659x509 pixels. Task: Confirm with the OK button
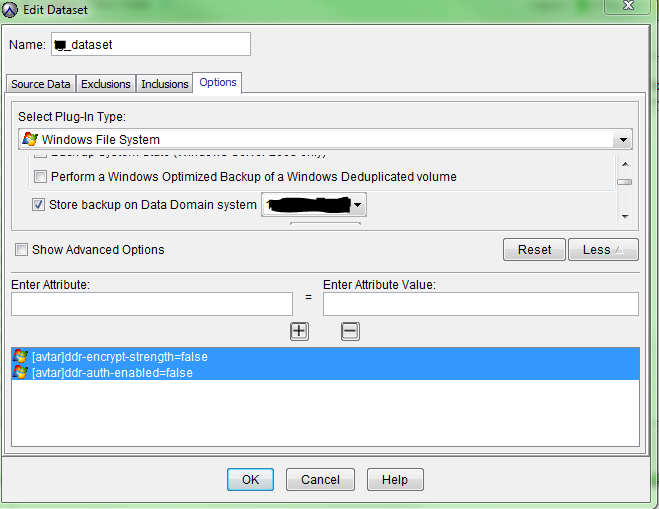coord(250,480)
